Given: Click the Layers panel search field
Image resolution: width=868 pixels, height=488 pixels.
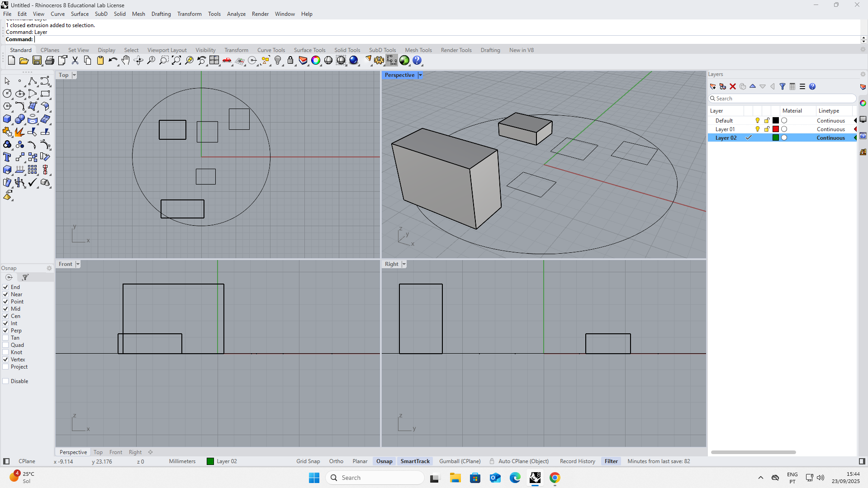Looking at the screenshot, I should pos(783,98).
